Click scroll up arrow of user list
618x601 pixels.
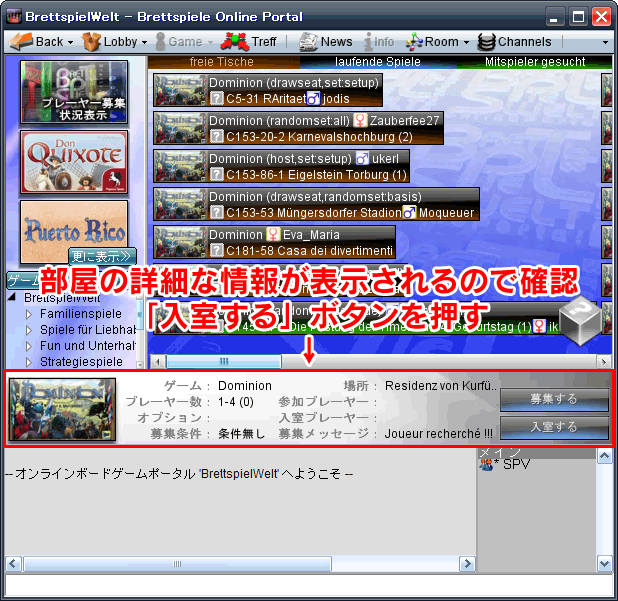605,456
